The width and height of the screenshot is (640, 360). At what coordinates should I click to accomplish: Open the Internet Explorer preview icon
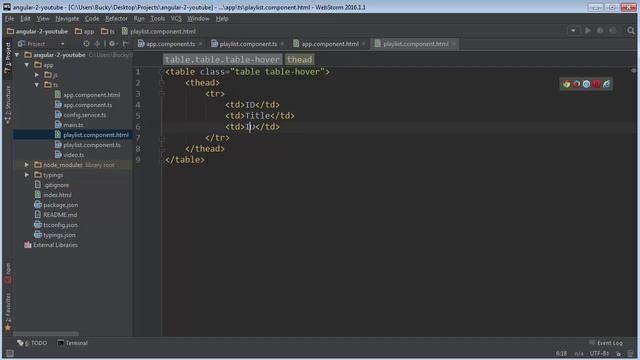(607, 84)
